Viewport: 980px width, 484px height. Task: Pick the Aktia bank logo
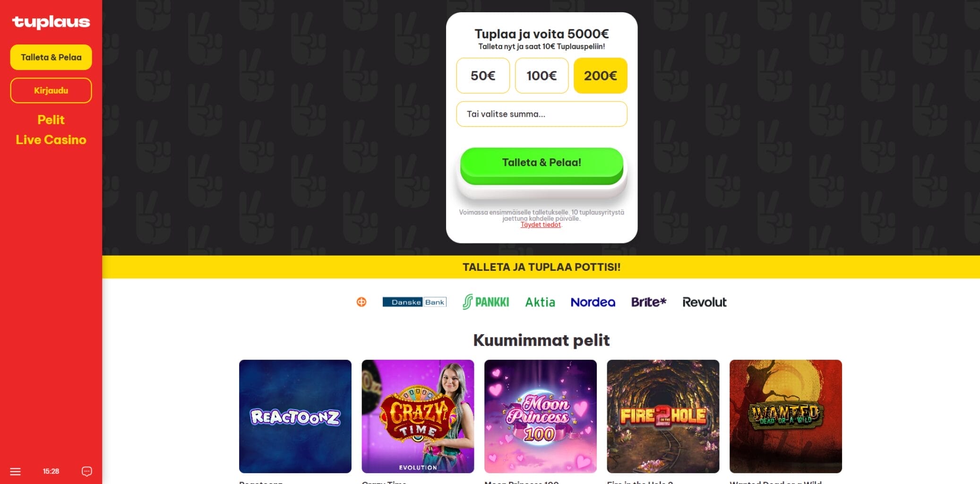tap(540, 302)
